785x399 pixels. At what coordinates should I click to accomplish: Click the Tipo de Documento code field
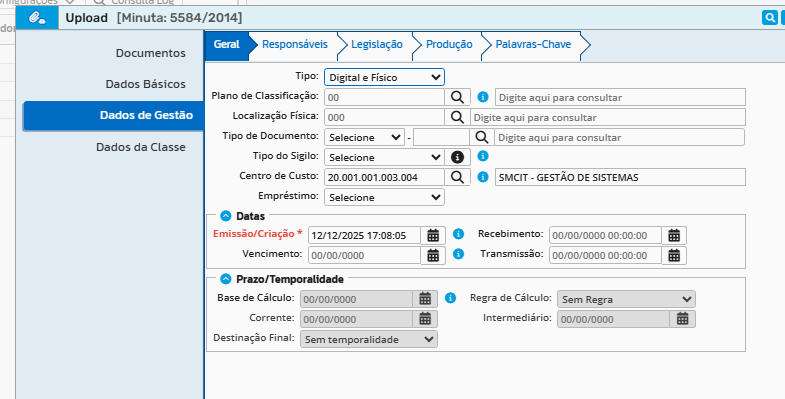pos(442,137)
